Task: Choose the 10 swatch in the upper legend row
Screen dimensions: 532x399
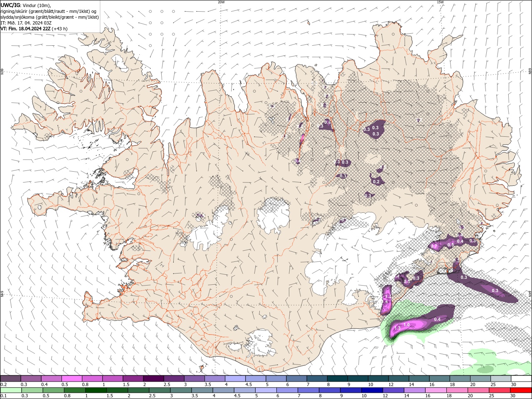Action: coord(378,379)
